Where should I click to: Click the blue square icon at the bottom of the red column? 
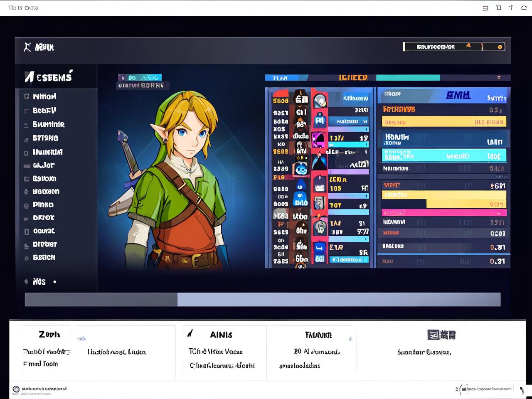[x=319, y=249]
